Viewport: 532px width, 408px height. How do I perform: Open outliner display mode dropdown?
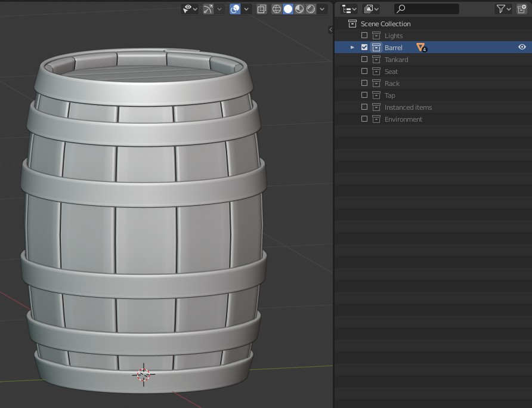pyautogui.click(x=349, y=9)
